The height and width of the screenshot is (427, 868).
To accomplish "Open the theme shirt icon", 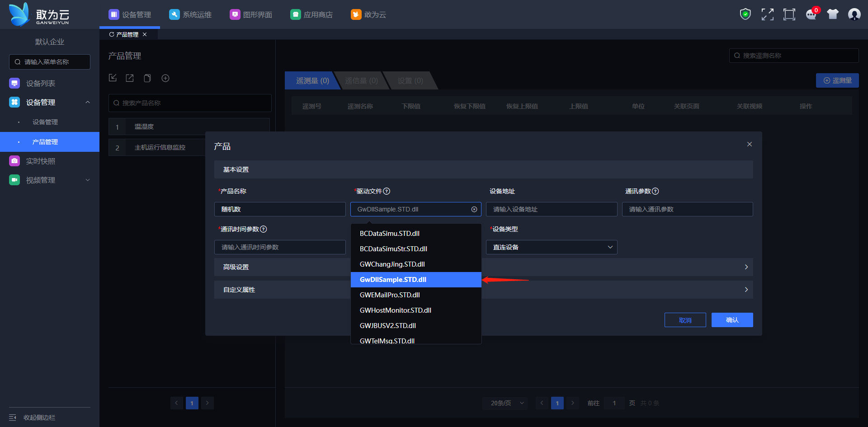I will pos(832,14).
